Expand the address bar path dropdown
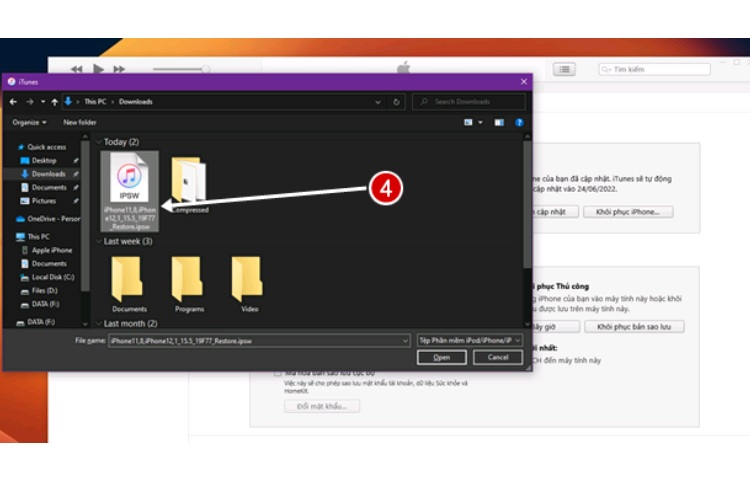The height and width of the screenshot is (492, 750). click(378, 102)
